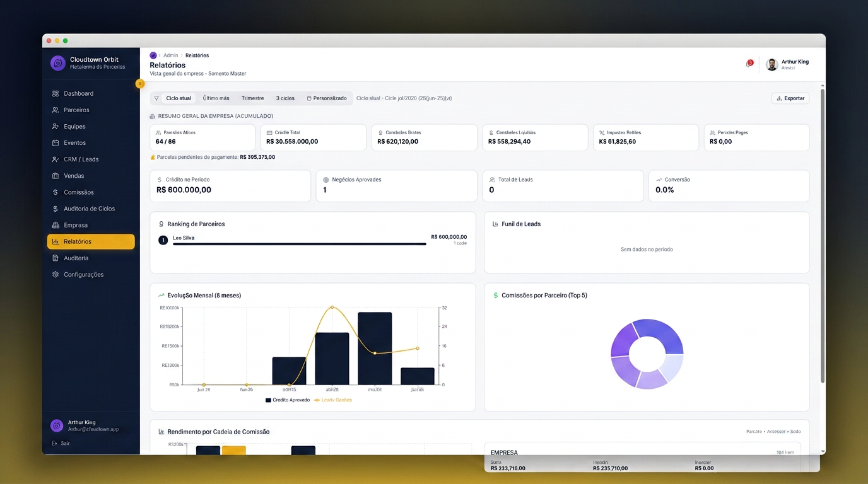Click the Ranking de Parceiros medal icon
Image resolution: width=868 pixels, height=484 pixels.
[x=161, y=224]
